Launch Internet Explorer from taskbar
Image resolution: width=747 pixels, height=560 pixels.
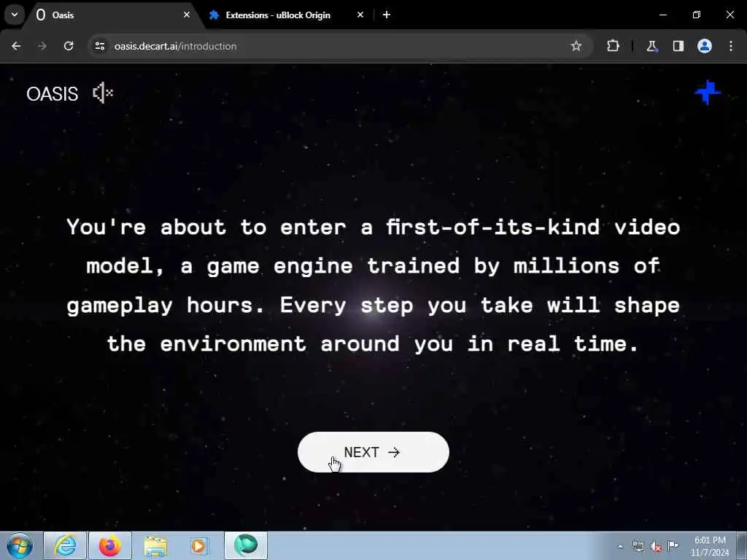[x=65, y=545]
